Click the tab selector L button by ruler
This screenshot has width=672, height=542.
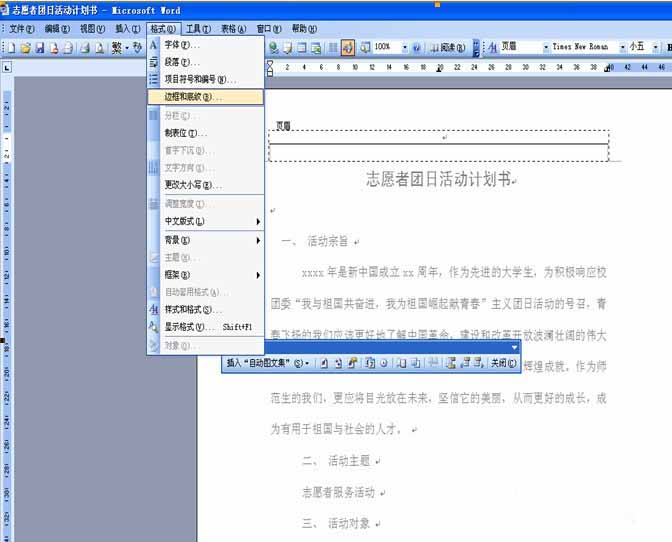[7, 67]
